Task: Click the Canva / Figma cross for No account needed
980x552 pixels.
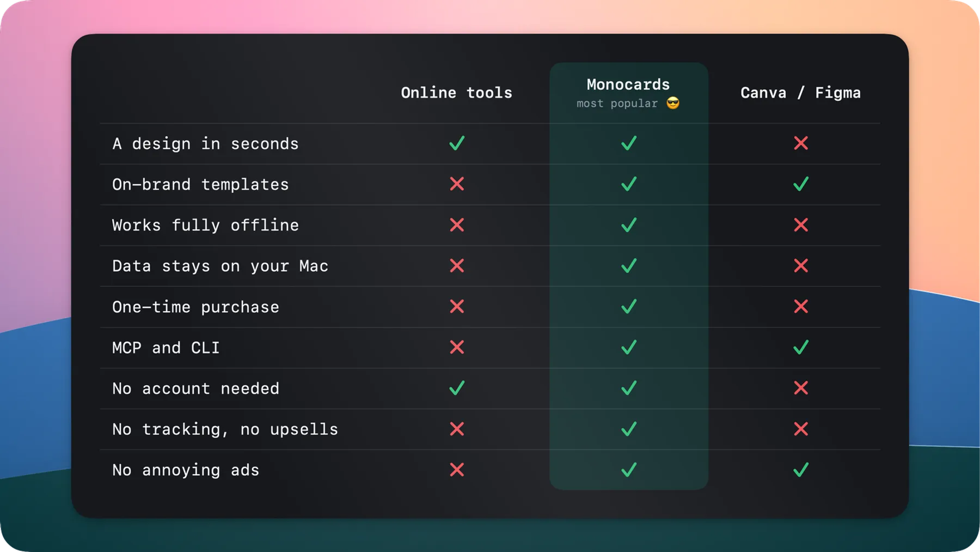Action: [801, 389]
